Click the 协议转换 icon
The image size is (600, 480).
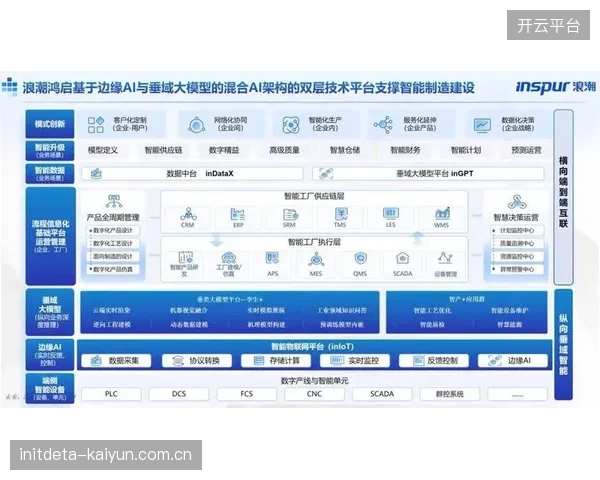[178, 361]
